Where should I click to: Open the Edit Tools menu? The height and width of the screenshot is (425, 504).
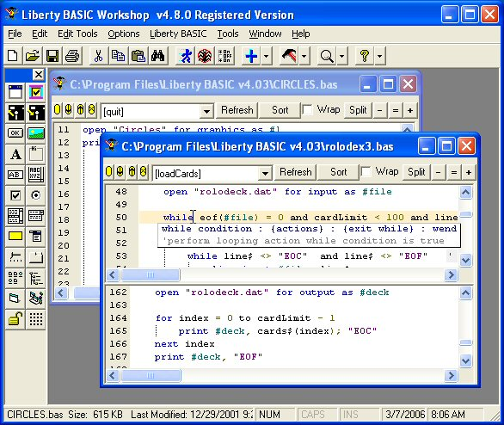77,34
